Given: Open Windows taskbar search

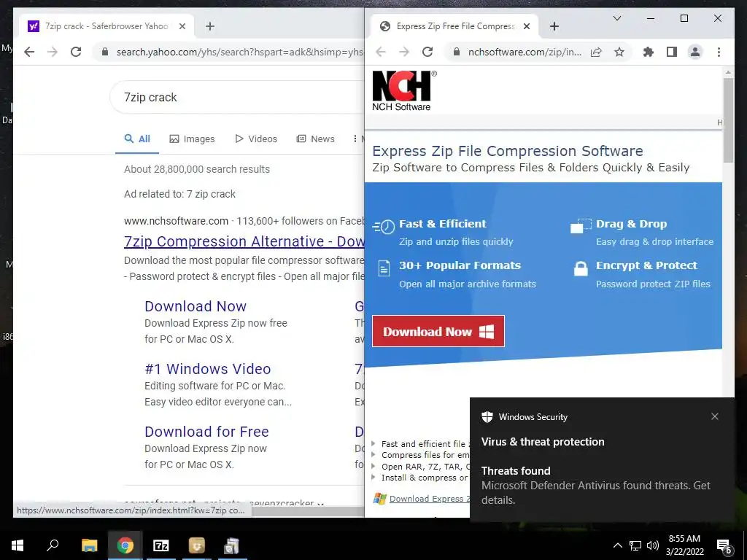Looking at the screenshot, I should tap(53, 545).
